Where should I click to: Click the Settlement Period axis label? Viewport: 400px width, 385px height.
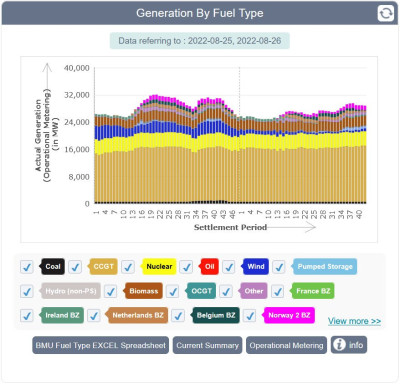coord(230,227)
